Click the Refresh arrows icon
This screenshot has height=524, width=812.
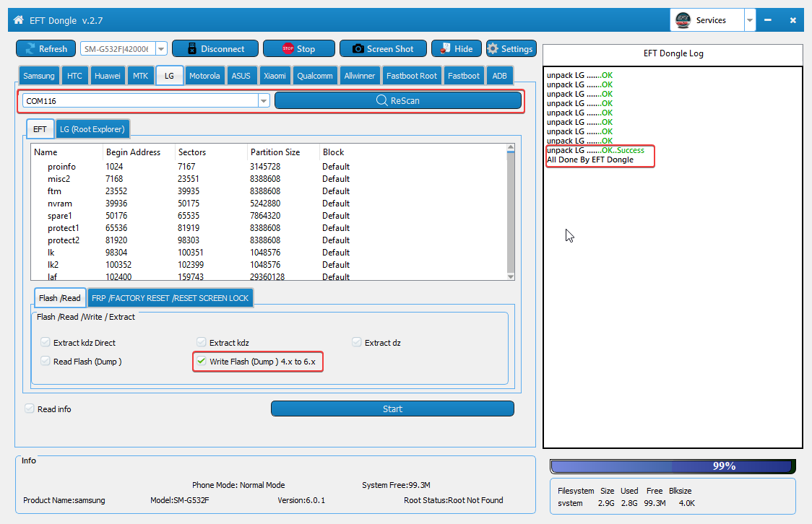tap(30, 49)
